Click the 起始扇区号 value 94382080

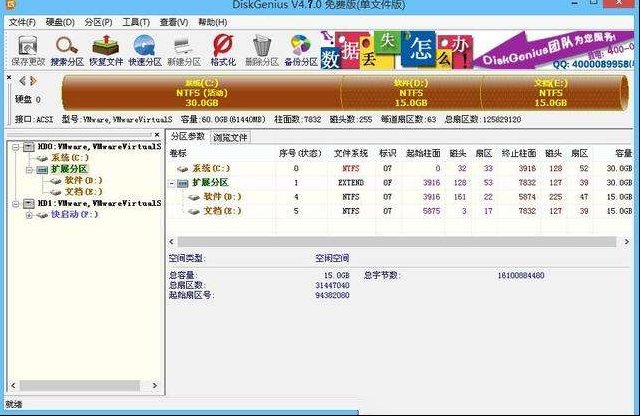[332, 295]
